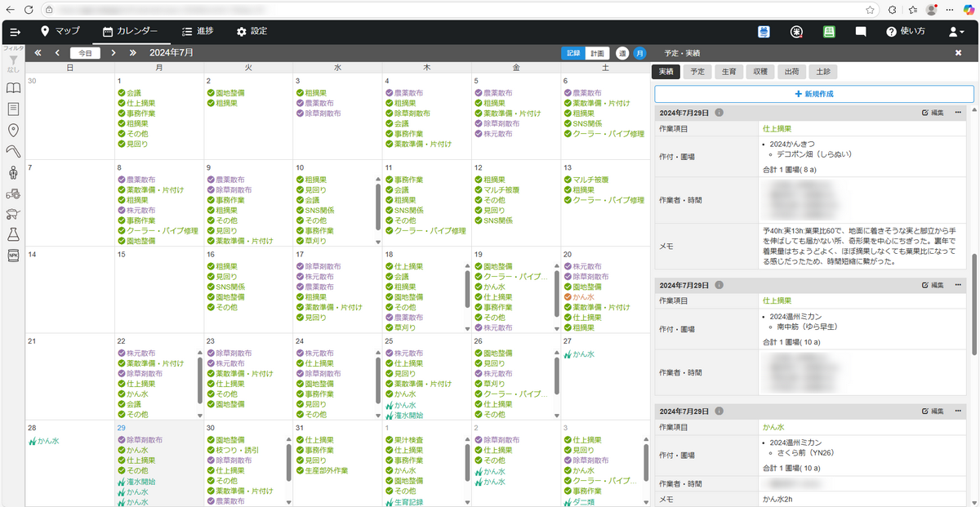980x507 pixels.
Task: Select the tractor icon in left sidebar
Action: [x=13, y=193]
